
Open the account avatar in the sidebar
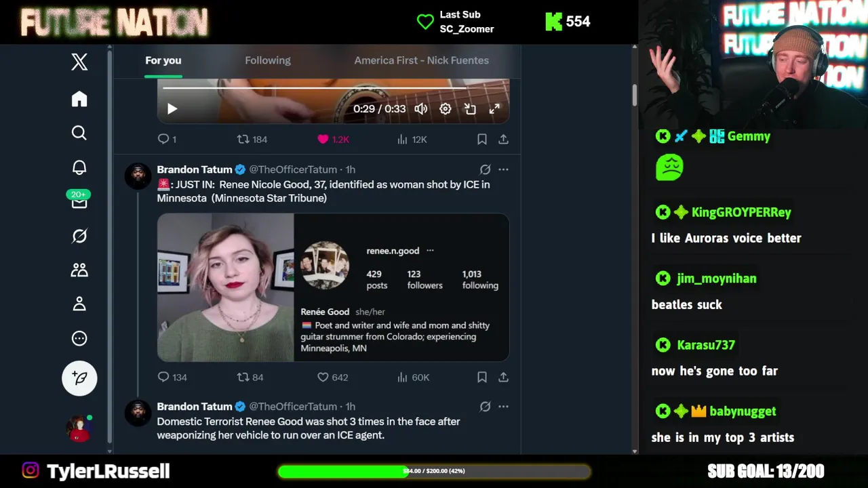coord(79,429)
